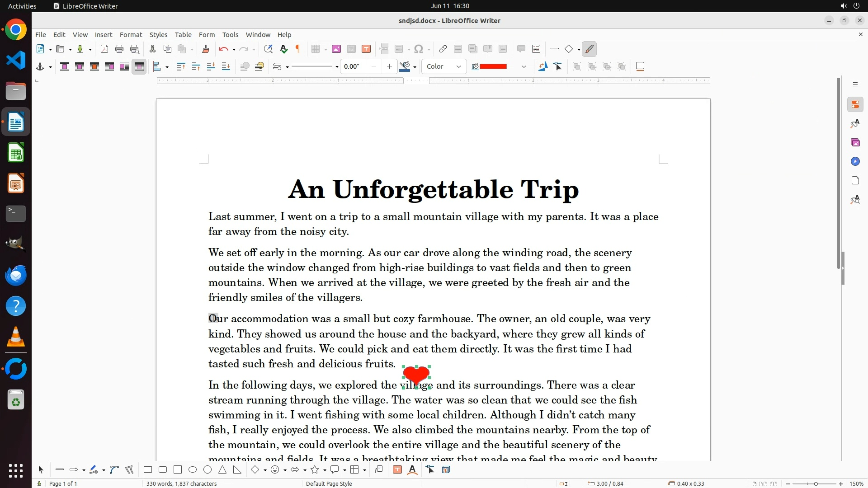Screen dimensions: 868x488
Task: Open the Format menu
Action: tap(131, 35)
